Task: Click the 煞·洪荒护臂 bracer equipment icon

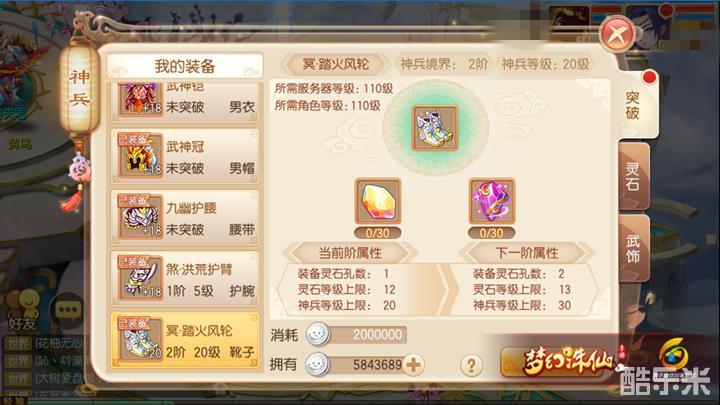Action: [140, 278]
